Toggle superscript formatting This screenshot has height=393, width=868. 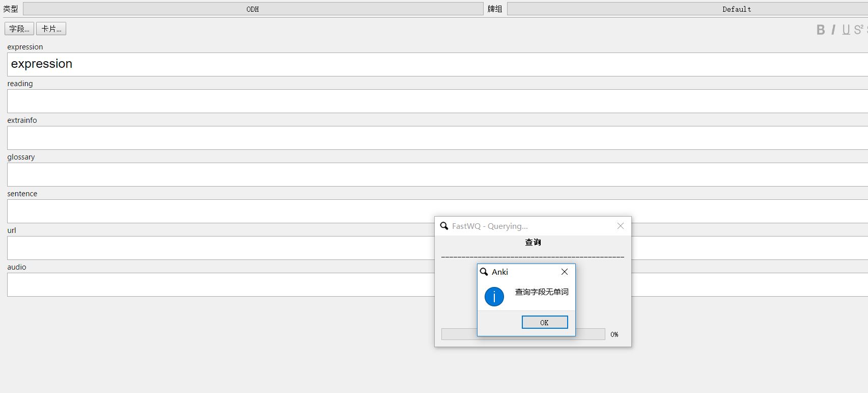(858, 30)
